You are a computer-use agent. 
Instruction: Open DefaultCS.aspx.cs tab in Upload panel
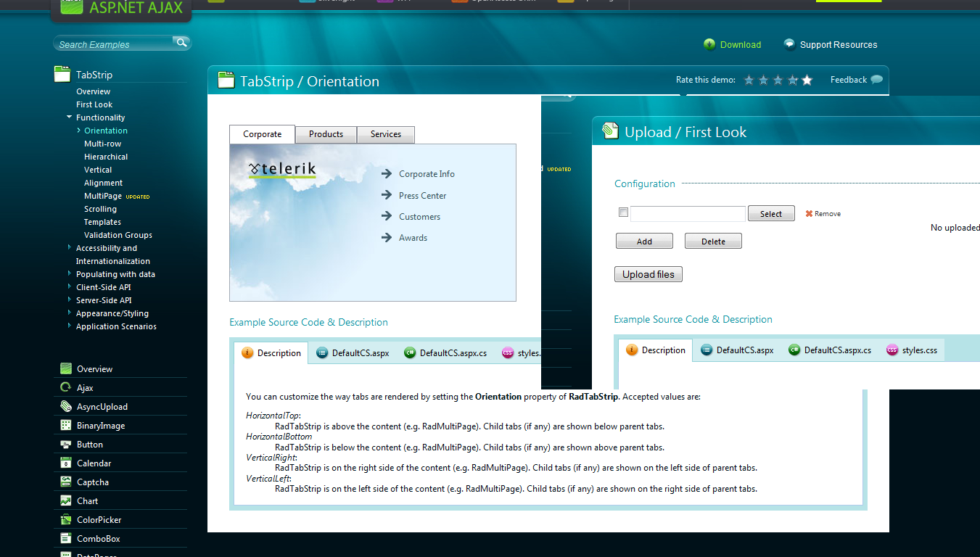pyautogui.click(x=831, y=350)
